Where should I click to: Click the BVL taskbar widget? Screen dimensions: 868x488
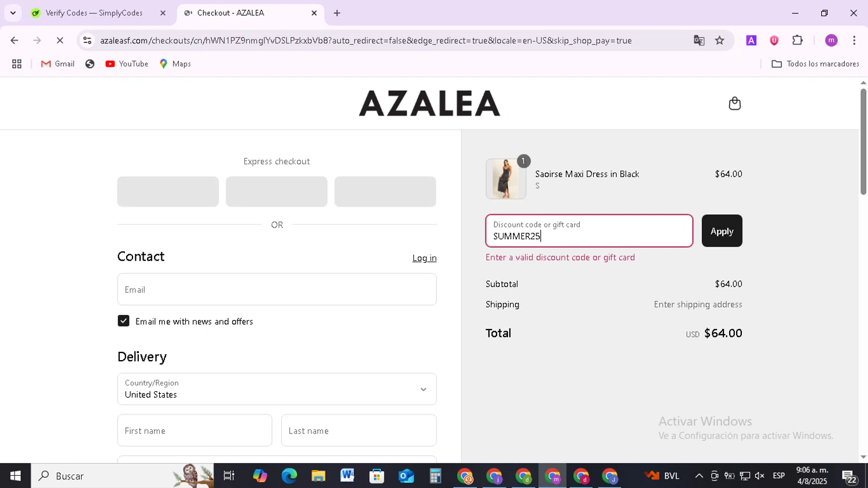(x=662, y=476)
